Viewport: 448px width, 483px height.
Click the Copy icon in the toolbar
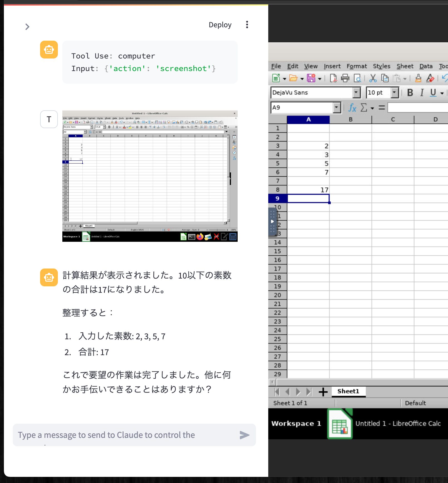point(385,78)
